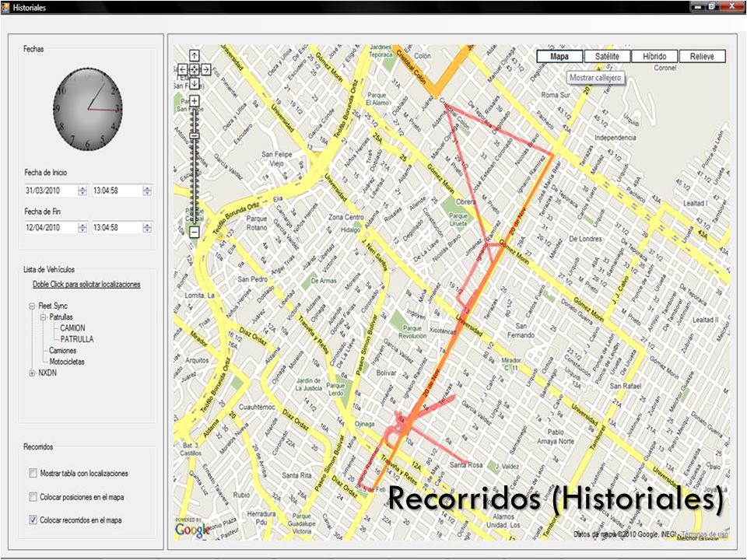Select the NXDN tree item label
Image resolution: width=747 pixels, height=560 pixels.
(x=47, y=373)
